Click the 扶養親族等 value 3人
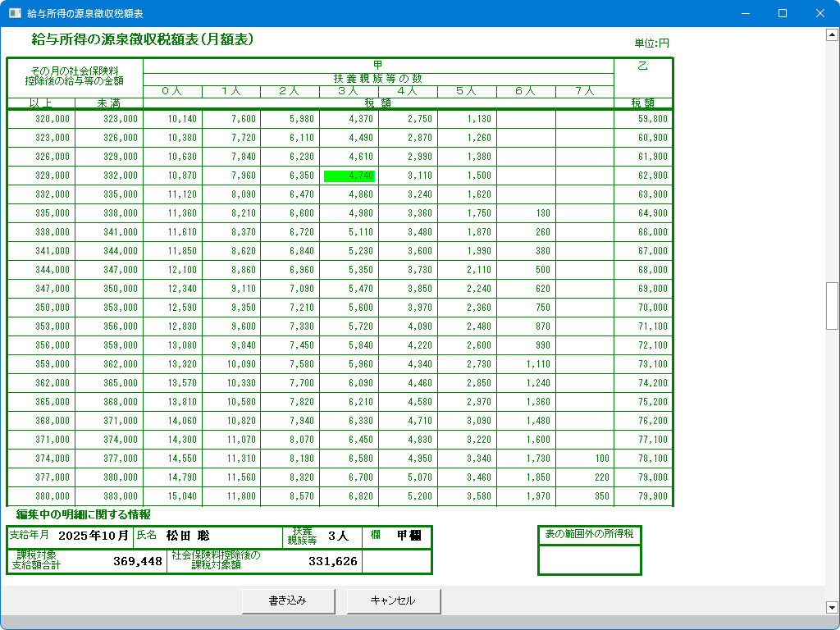Screen dimensions: 840x630 (x=338, y=536)
